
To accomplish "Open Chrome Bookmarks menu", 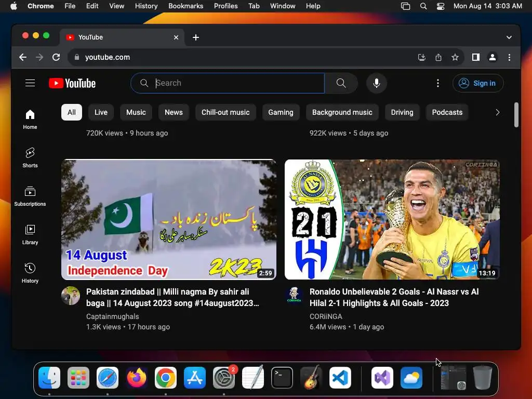I will [x=185, y=6].
